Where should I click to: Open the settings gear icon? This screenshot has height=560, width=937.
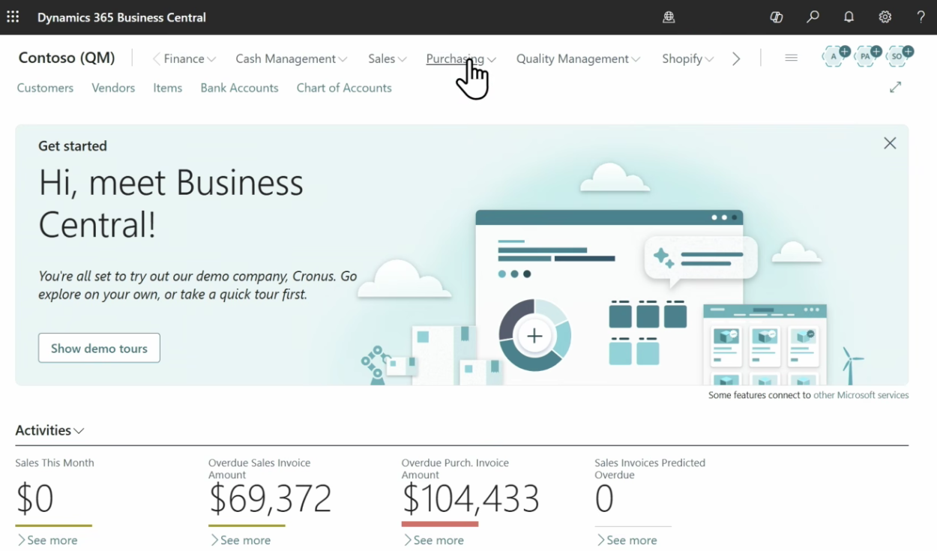[885, 17]
